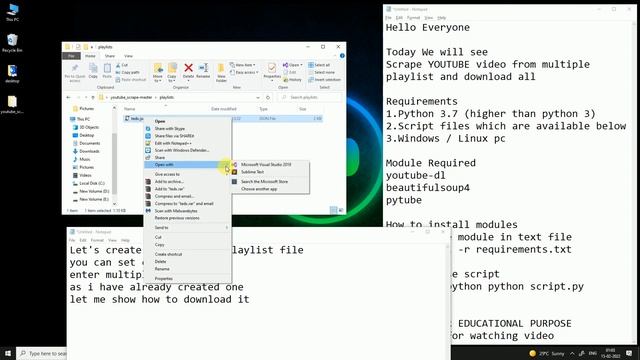Click Copy path in the ribbon
Image resolution: width=640 pixels, height=360 pixels.
coord(127,72)
